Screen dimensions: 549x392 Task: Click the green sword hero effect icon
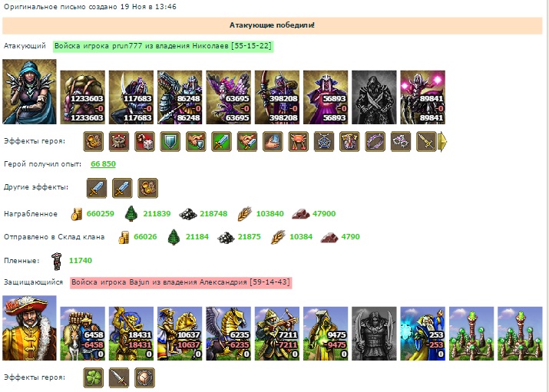click(221, 142)
